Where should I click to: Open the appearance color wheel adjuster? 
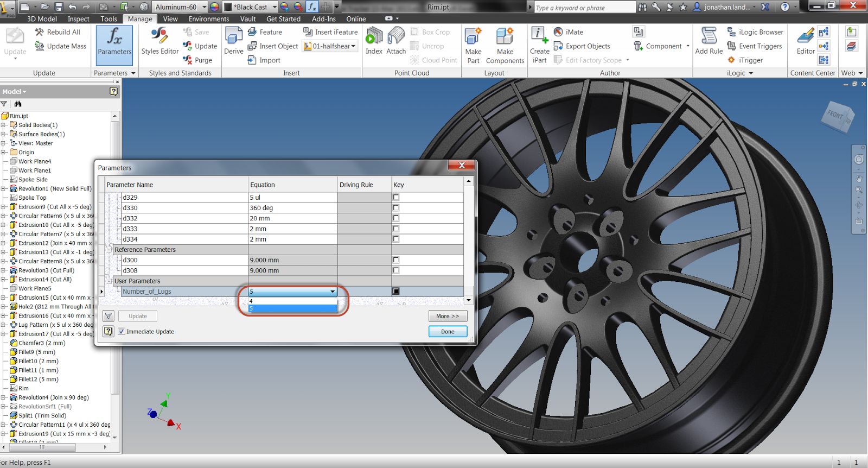[284, 7]
